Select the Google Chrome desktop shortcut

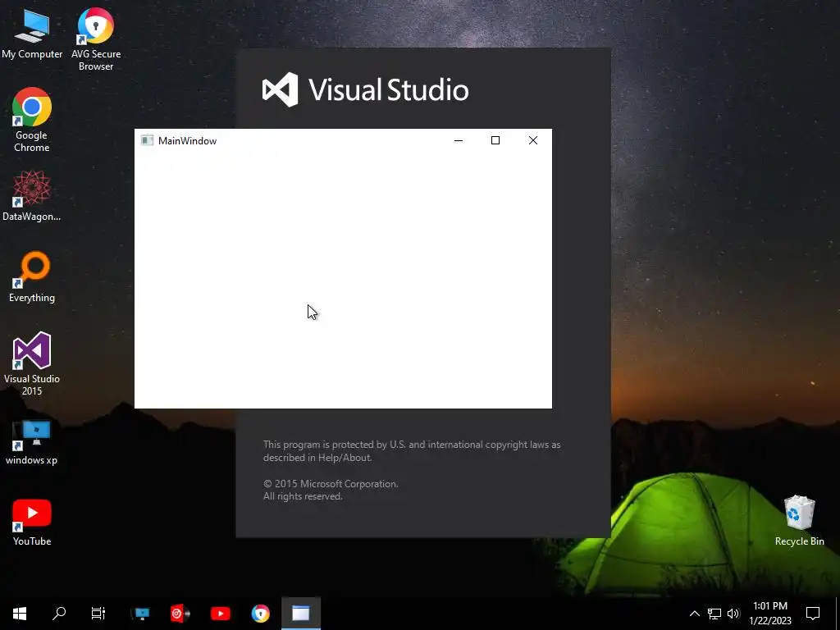coord(32,120)
